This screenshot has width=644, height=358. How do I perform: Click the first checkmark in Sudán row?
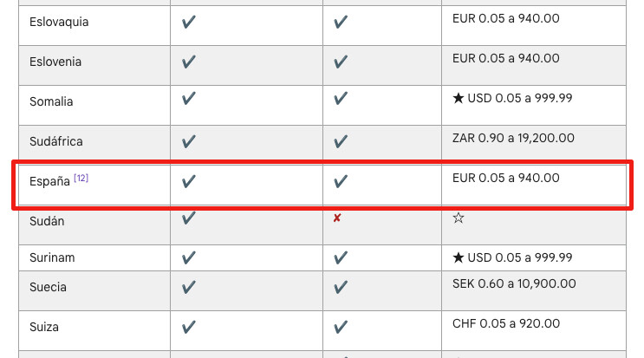189,218
